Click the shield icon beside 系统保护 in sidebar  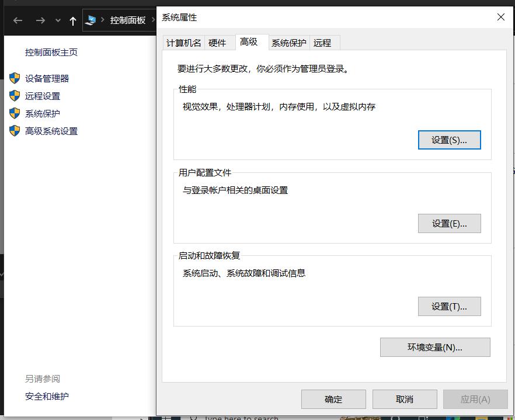[15, 113]
